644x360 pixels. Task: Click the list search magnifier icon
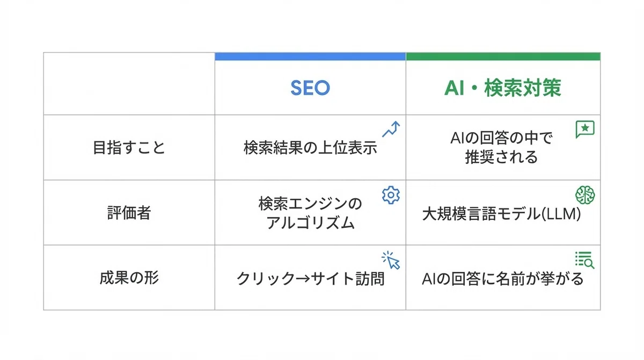(584, 260)
